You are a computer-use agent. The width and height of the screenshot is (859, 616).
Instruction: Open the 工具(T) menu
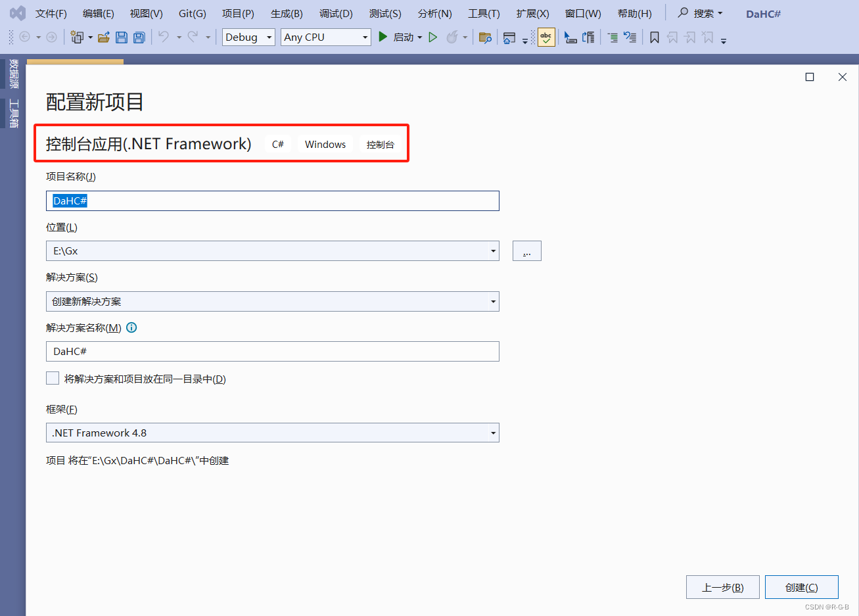pyautogui.click(x=484, y=14)
